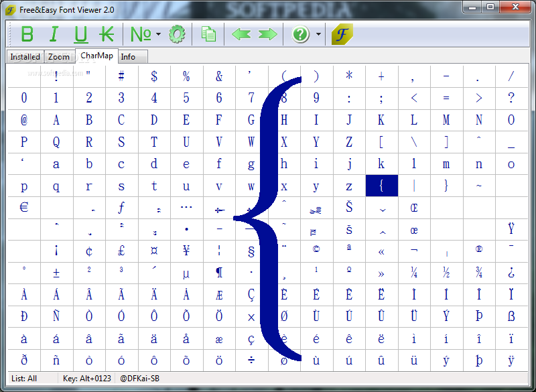Image resolution: width=536 pixels, height=392 pixels.
Task: Select the digit 5 cell
Action: pyautogui.click(x=186, y=98)
